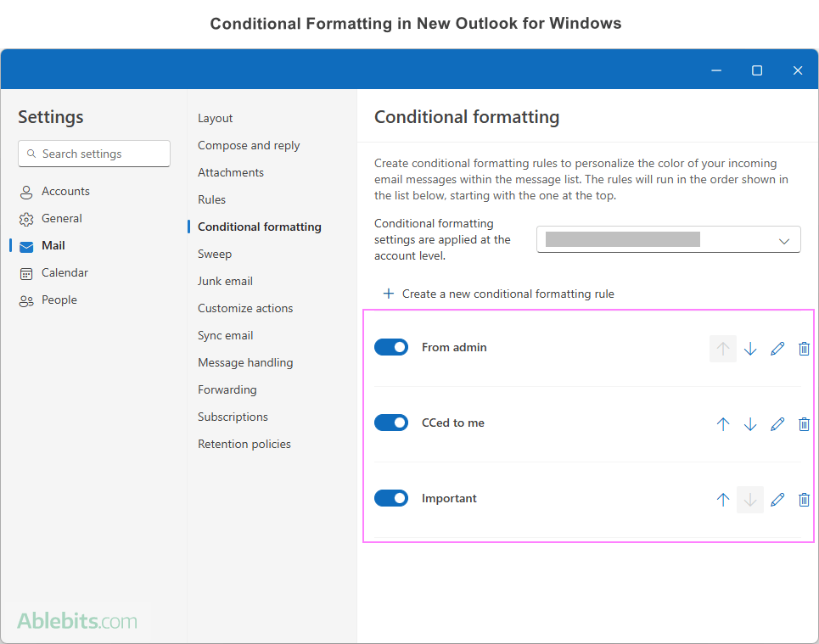Viewport: 819px width, 644px height.
Task: Edit the "CCed to me" rule with the pencil
Action: [777, 423]
